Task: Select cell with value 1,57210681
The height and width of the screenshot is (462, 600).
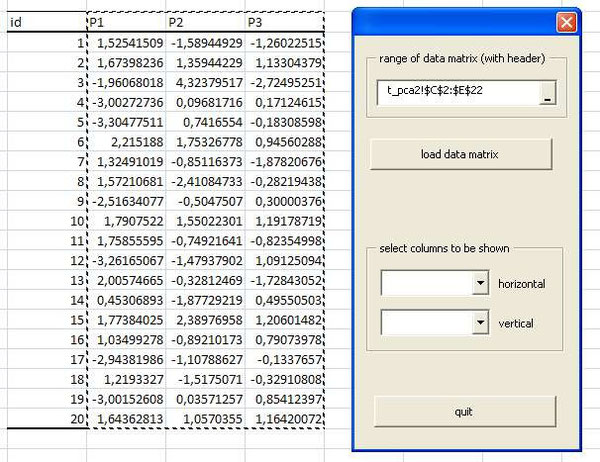Action: point(126,181)
